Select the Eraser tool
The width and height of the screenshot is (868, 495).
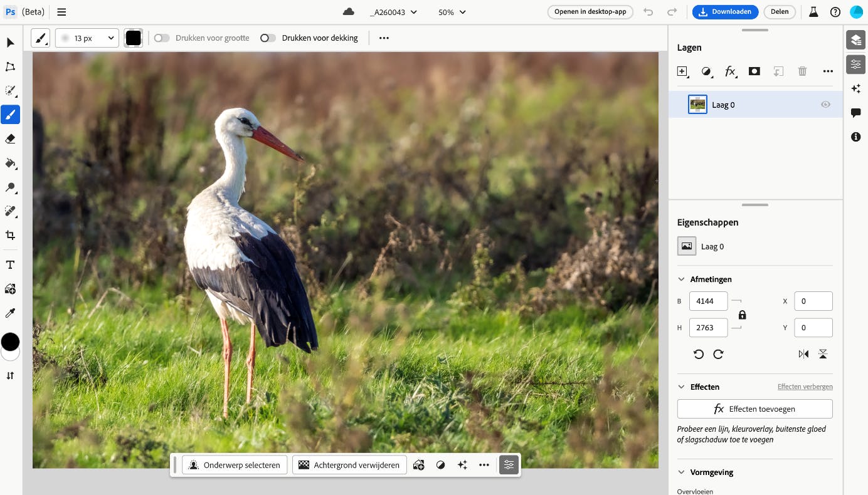coord(10,138)
